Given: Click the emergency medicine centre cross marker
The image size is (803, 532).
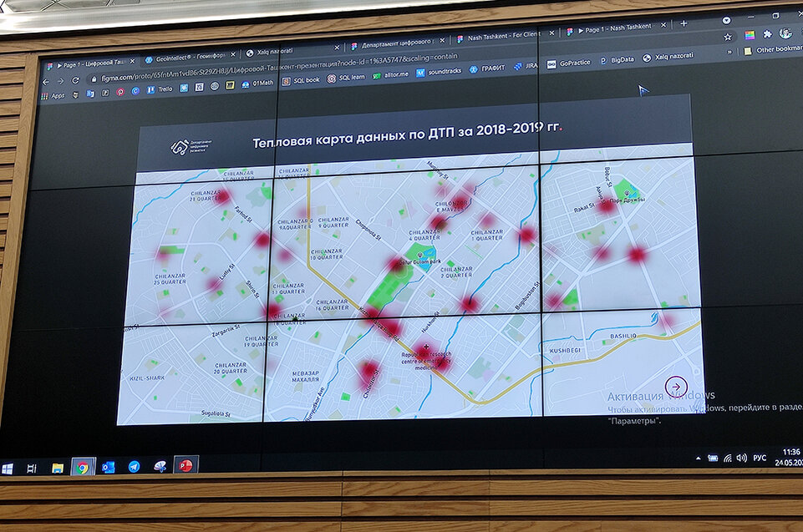Looking at the screenshot, I should pos(427,347).
